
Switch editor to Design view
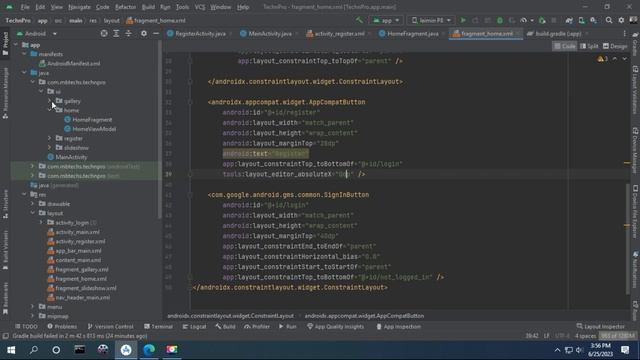pyautogui.click(x=615, y=46)
